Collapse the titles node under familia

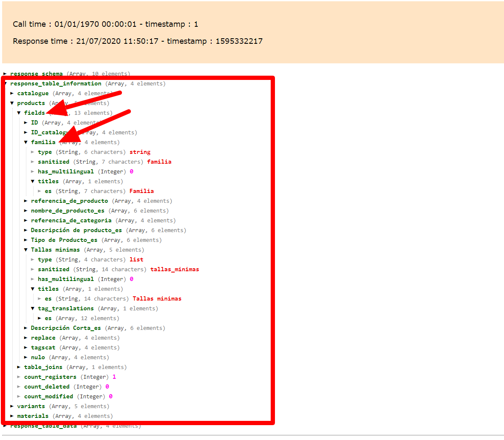[x=48, y=181]
